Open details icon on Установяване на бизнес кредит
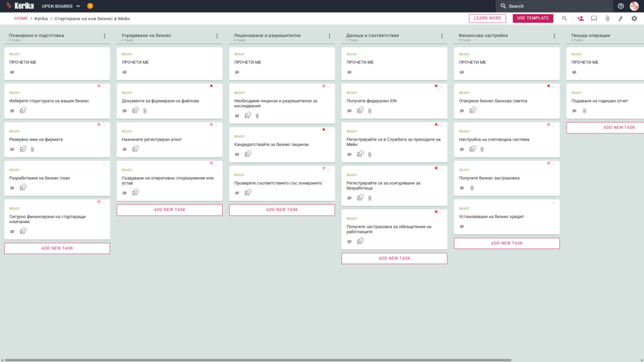The height and width of the screenshot is (362, 644). (462, 226)
